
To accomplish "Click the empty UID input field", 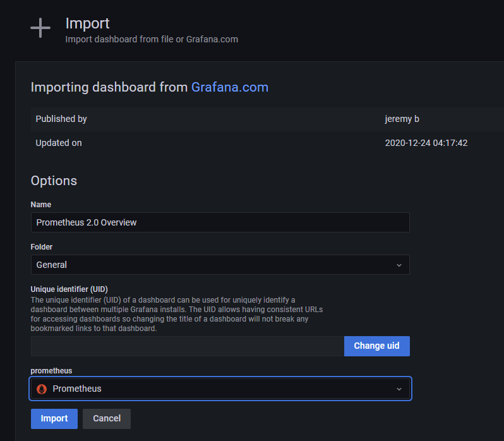I will (188, 346).
